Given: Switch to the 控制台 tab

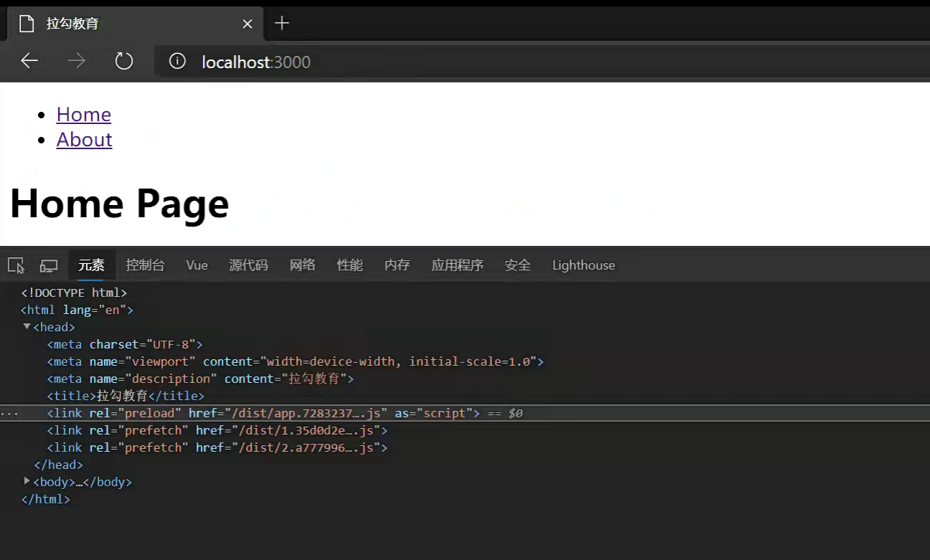Looking at the screenshot, I should click(x=145, y=265).
